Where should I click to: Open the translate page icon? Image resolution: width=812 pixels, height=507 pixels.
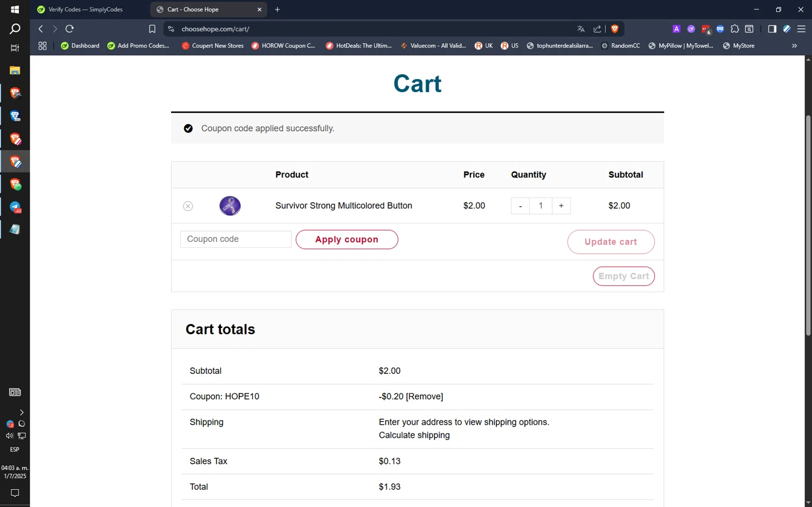tap(581, 29)
